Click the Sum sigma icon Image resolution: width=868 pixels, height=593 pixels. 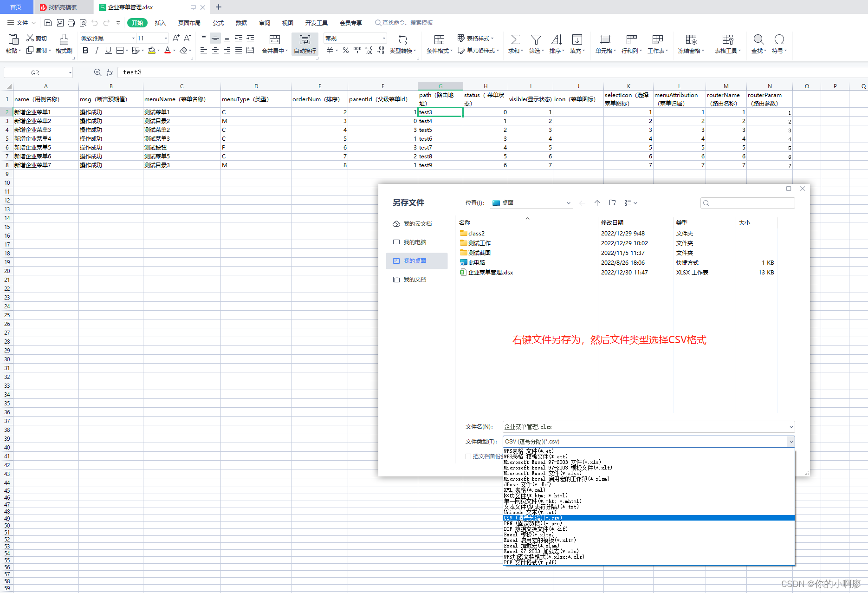click(x=515, y=39)
